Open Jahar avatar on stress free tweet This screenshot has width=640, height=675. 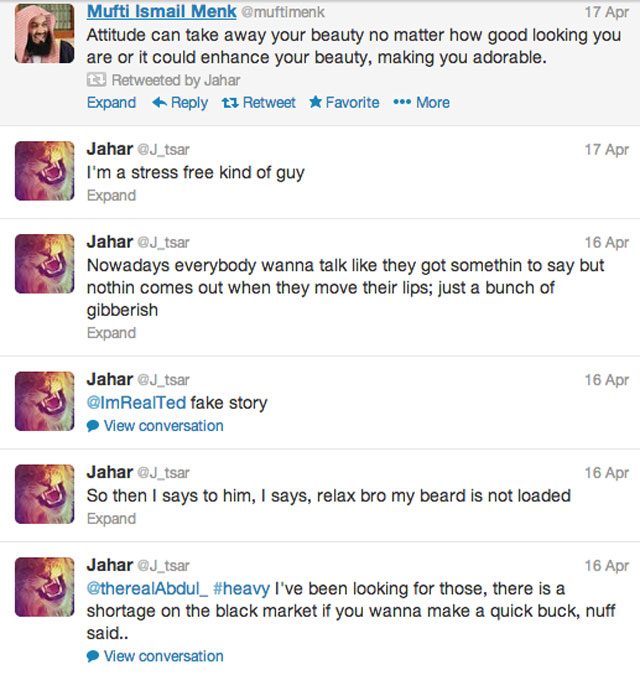point(45,170)
